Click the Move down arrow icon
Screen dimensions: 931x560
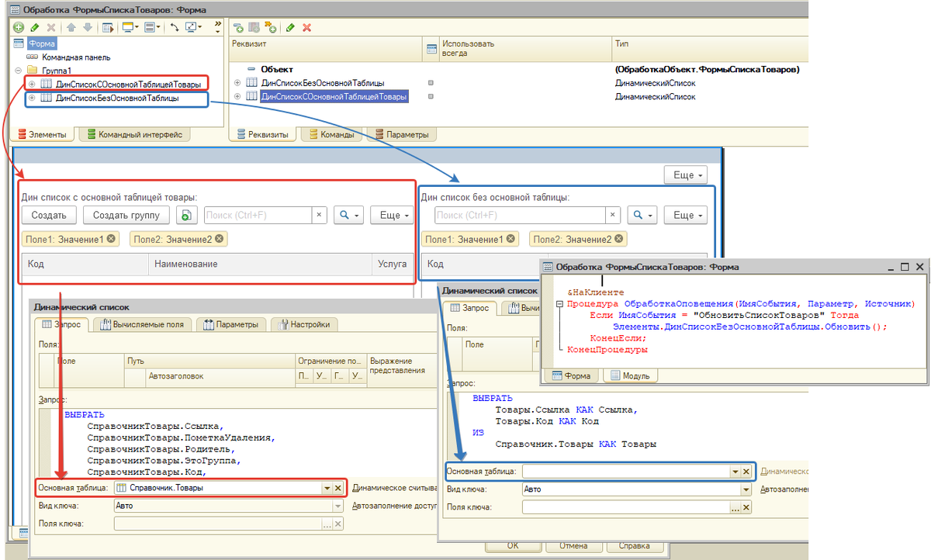tap(87, 27)
